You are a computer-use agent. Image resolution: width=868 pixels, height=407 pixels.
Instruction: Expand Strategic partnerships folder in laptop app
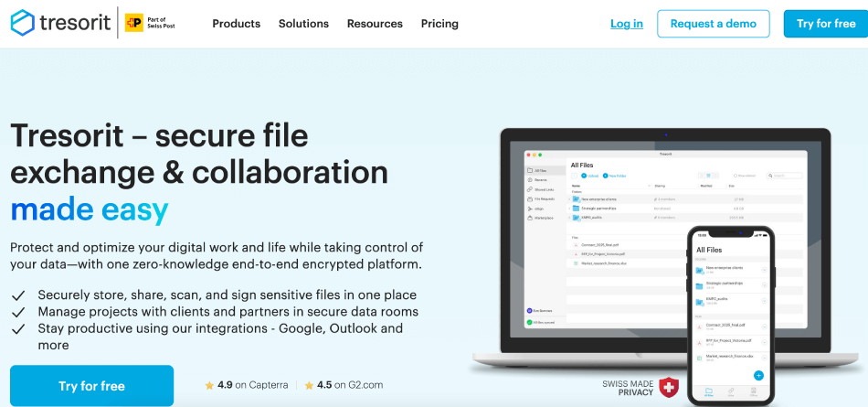(x=569, y=209)
